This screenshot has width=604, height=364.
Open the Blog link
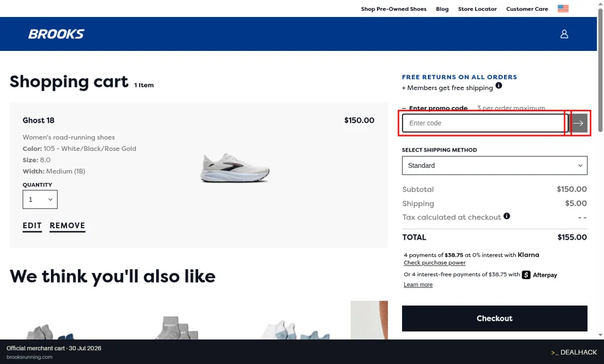(x=442, y=9)
